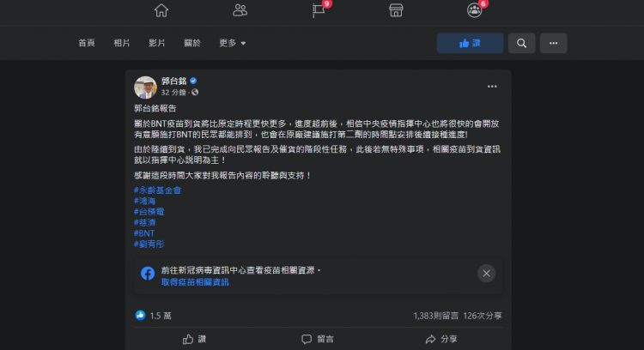Open the Marketplace storefront icon
644x350 pixels.
pyautogui.click(x=396, y=10)
